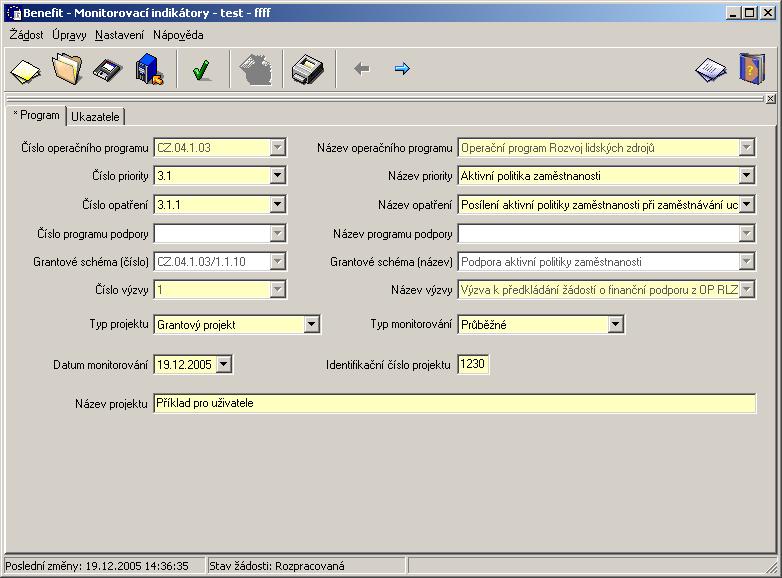Click the Datum monitorování label
Viewport: 782px width, 578px height.
click(100, 365)
